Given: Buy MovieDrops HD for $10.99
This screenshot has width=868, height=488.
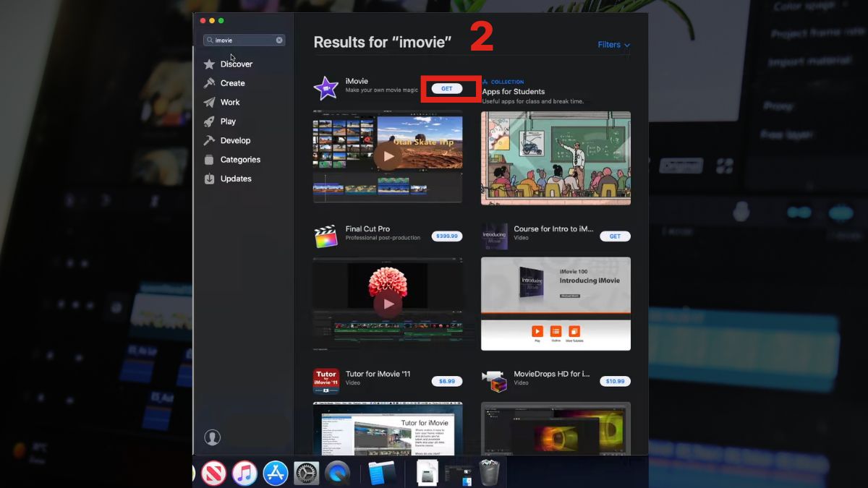Looking at the screenshot, I should [615, 381].
